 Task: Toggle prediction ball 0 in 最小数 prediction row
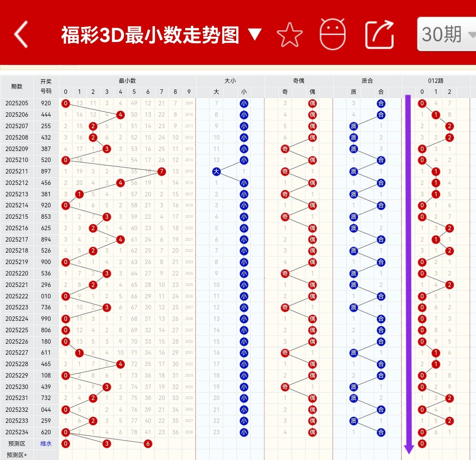tap(66, 444)
